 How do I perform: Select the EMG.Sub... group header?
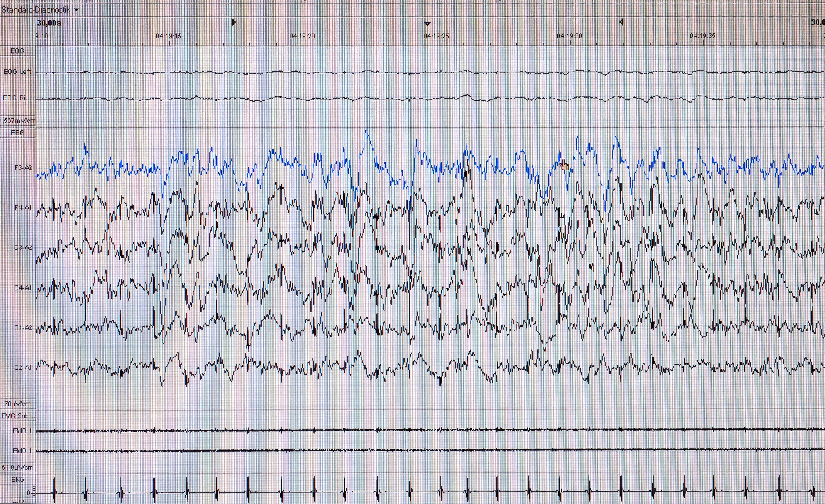(18, 416)
